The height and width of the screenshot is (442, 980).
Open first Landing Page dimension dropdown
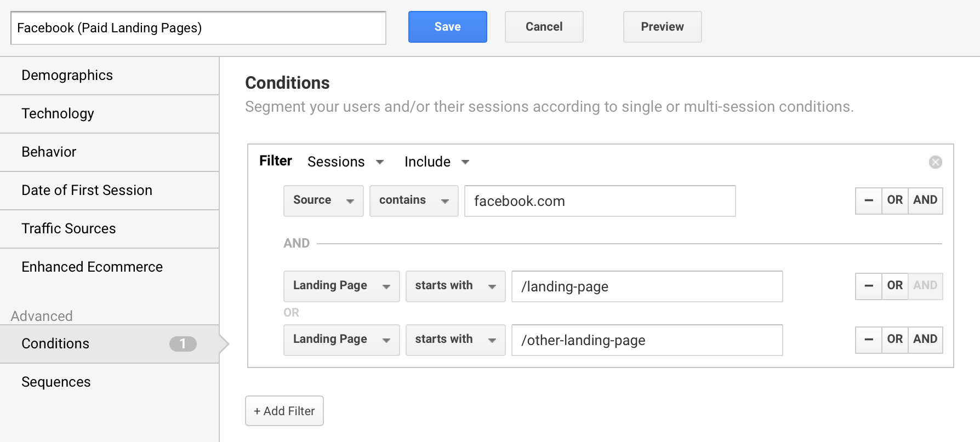pyautogui.click(x=341, y=286)
